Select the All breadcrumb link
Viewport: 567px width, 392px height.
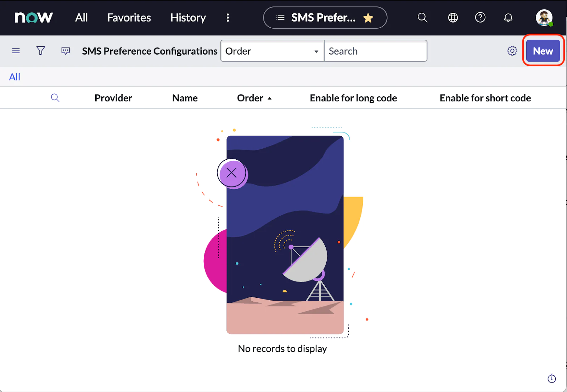pos(15,77)
